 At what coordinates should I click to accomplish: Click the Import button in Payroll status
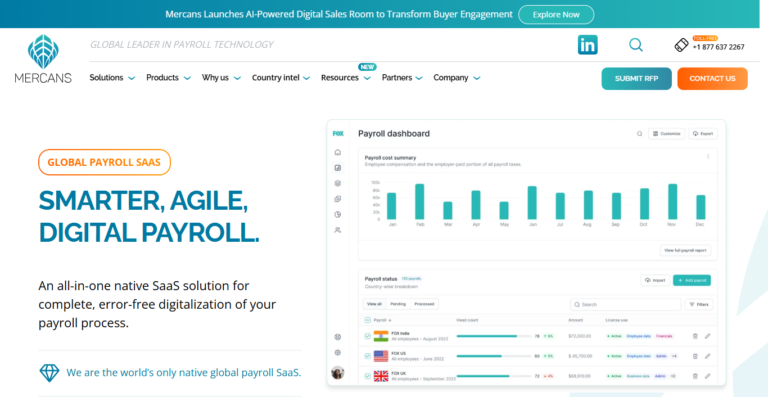pos(655,280)
